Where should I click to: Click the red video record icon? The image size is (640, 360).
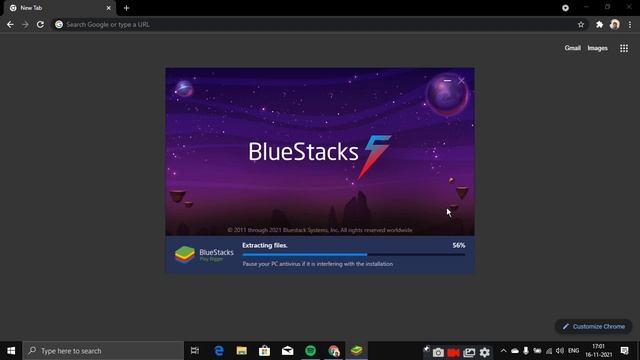(453, 352)
